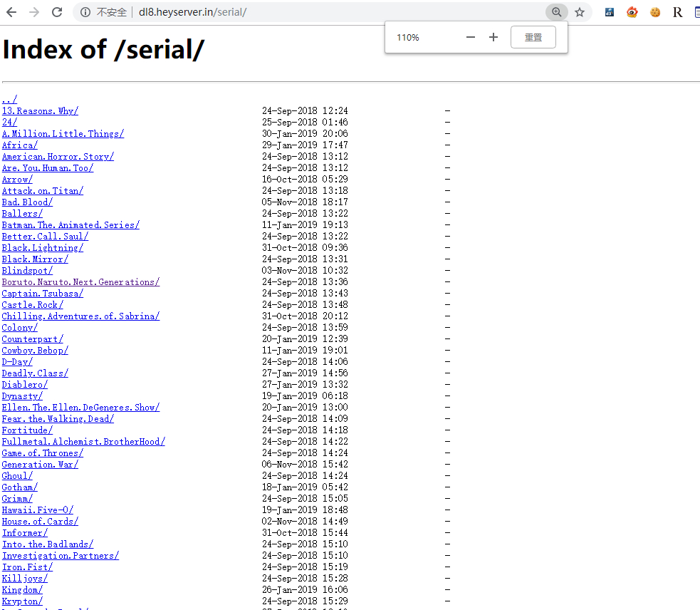
Task: Decrease zoom with the minus button
Action: (470, 37)
